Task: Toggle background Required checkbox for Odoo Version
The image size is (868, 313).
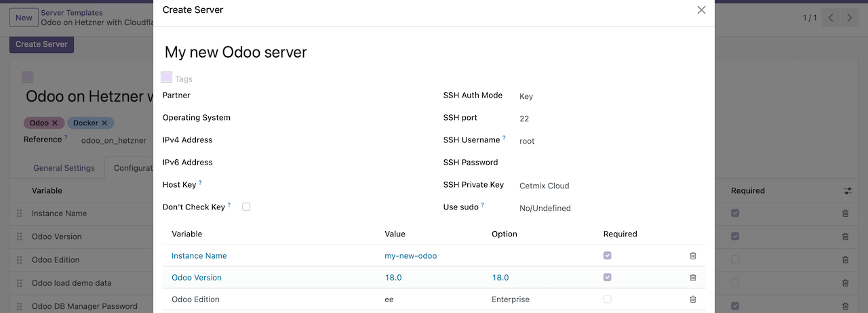Action: (735, 236)
